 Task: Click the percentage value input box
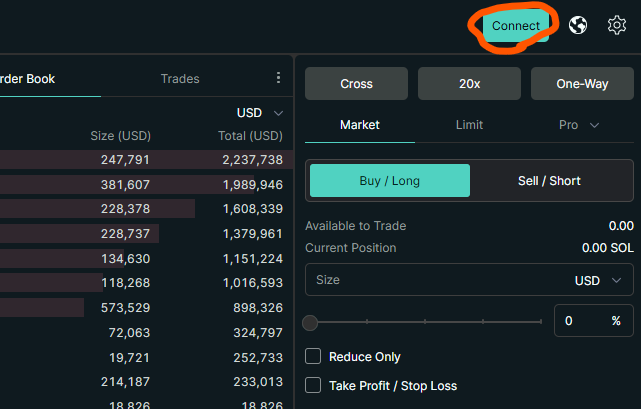coord(580,321)
